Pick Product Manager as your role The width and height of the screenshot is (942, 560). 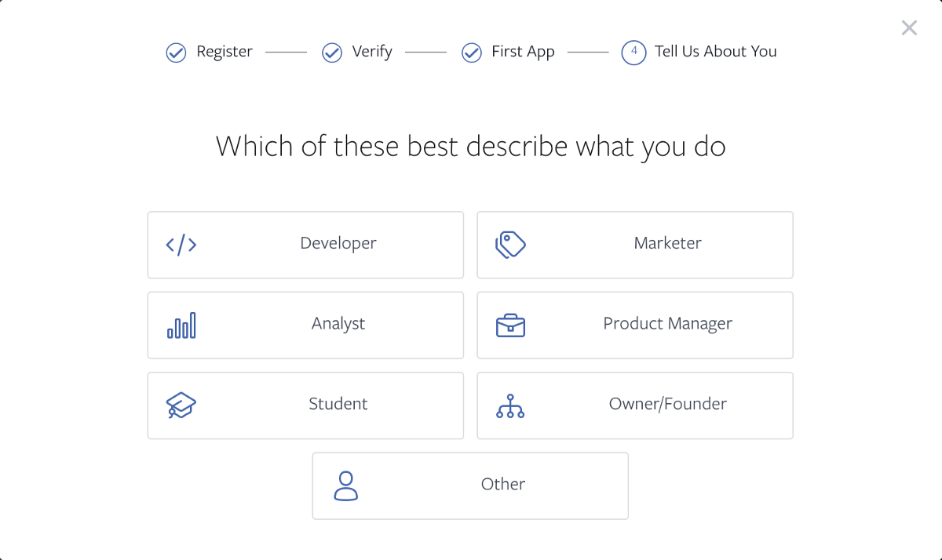pyautogui.click(x=667, y=324)
